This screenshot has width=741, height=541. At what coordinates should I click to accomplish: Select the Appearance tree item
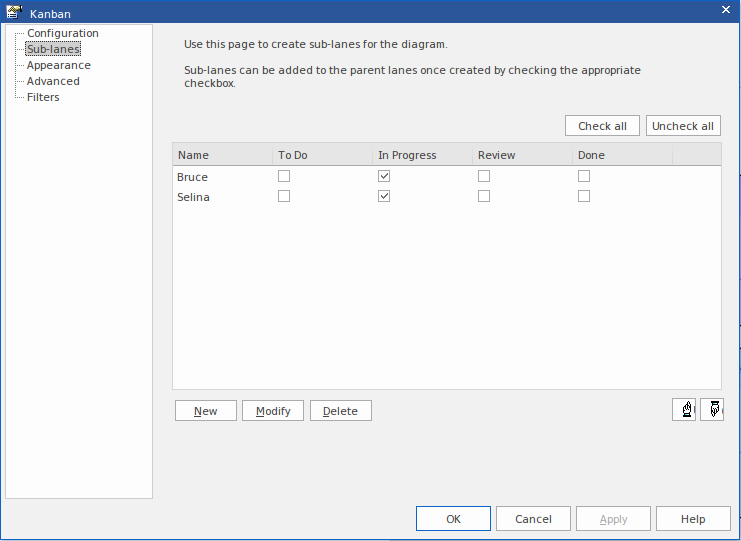58,65
